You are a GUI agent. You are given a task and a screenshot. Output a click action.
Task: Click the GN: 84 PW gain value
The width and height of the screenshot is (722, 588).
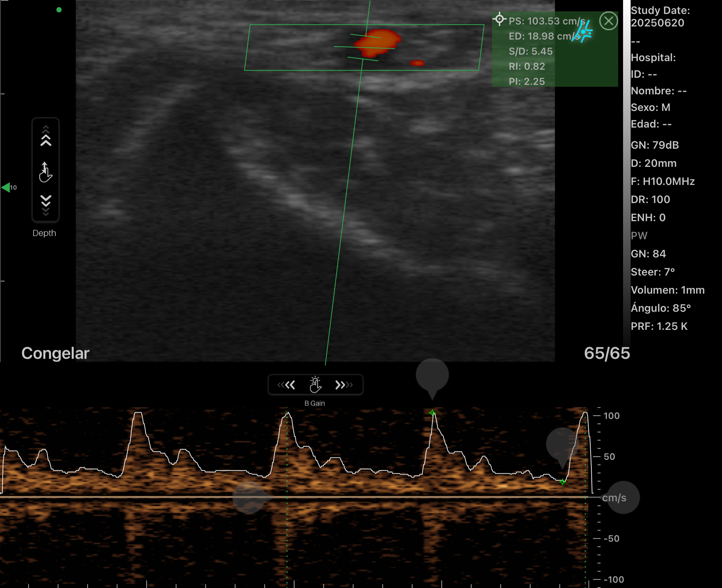click(648, 254)
